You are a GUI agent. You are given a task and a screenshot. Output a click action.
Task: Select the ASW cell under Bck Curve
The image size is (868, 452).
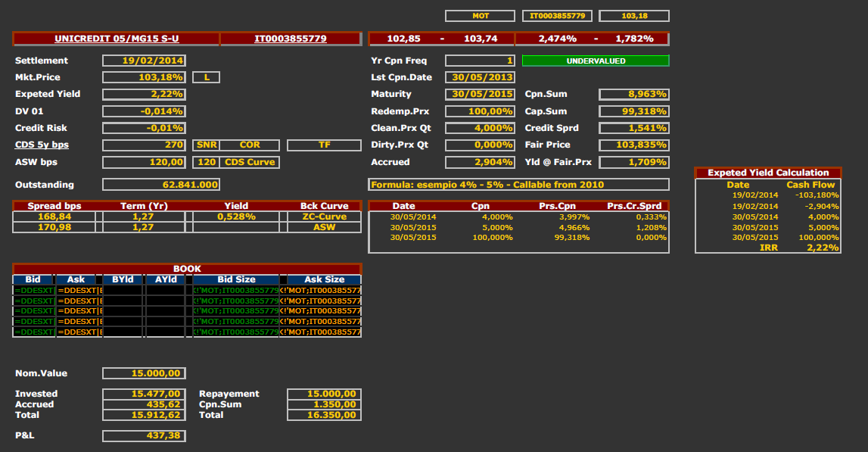[x=325, y=227]
